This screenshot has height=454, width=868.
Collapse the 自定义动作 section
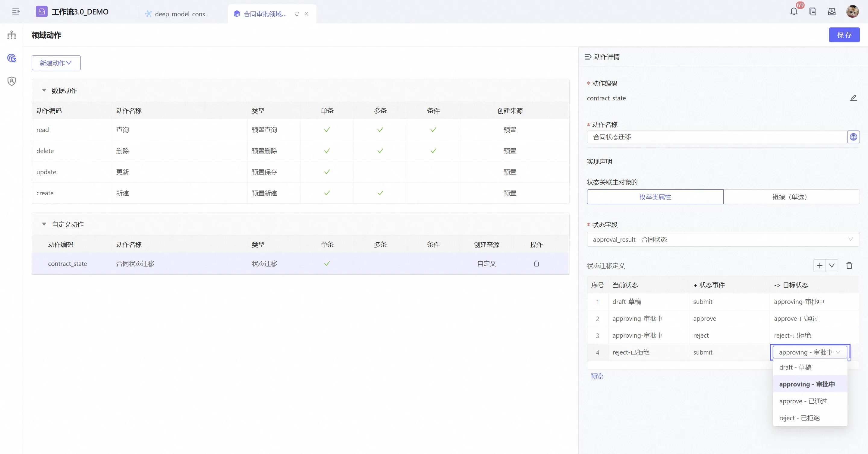click(x=44, y=224)
